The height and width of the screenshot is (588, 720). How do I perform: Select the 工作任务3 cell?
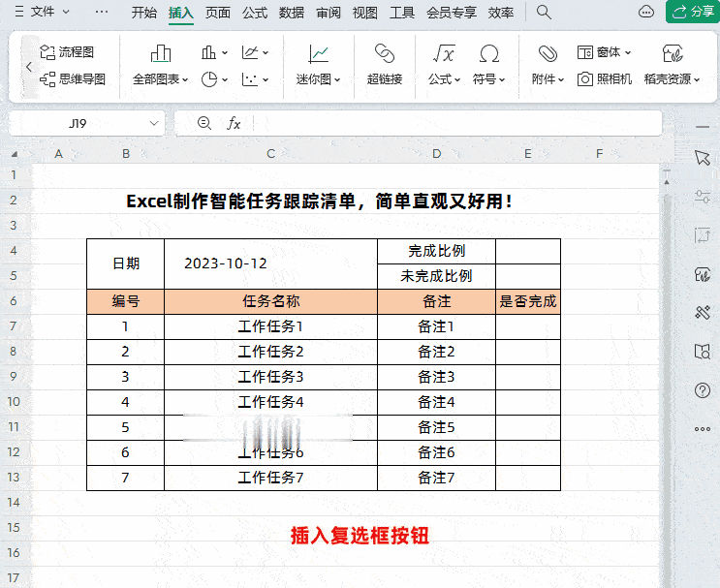click(x=271, y=378)
